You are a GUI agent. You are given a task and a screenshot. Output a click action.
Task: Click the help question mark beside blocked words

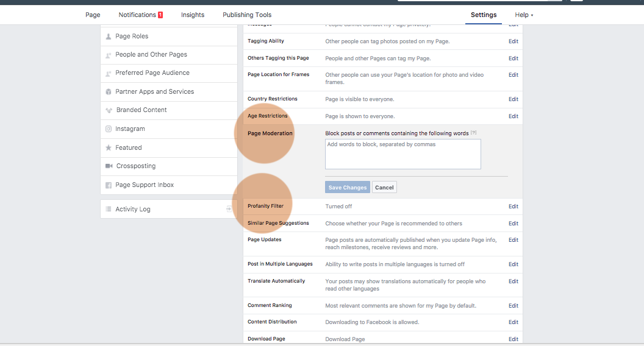point(474,133)
